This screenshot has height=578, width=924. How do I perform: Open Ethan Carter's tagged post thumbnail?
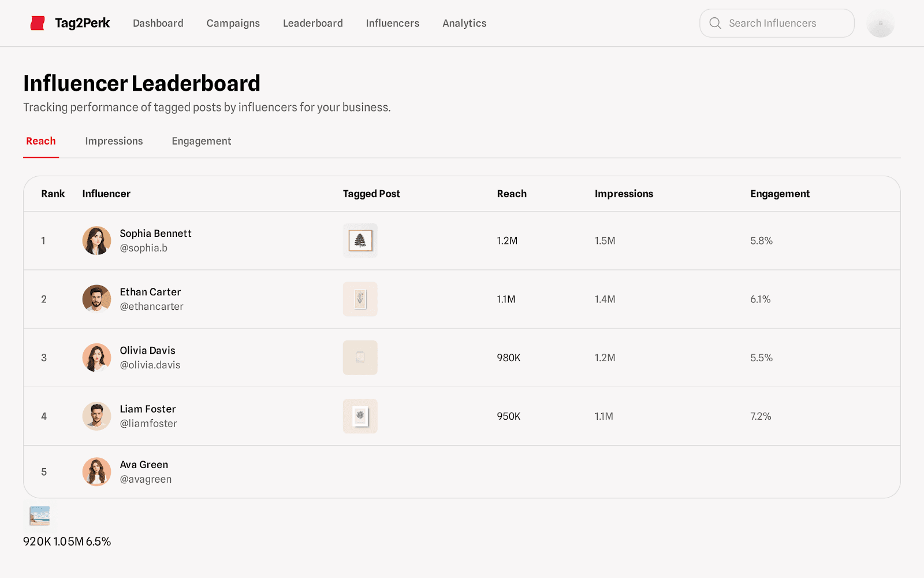360,299
